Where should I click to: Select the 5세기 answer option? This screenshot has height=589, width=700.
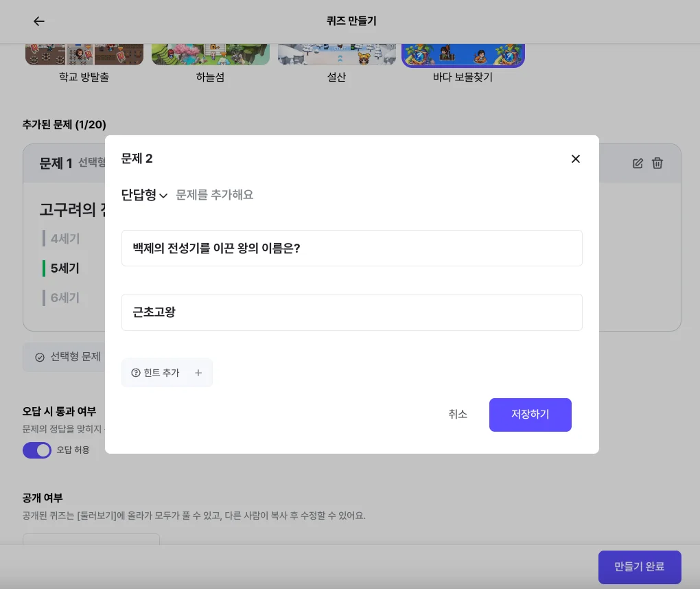coord(66,268)
